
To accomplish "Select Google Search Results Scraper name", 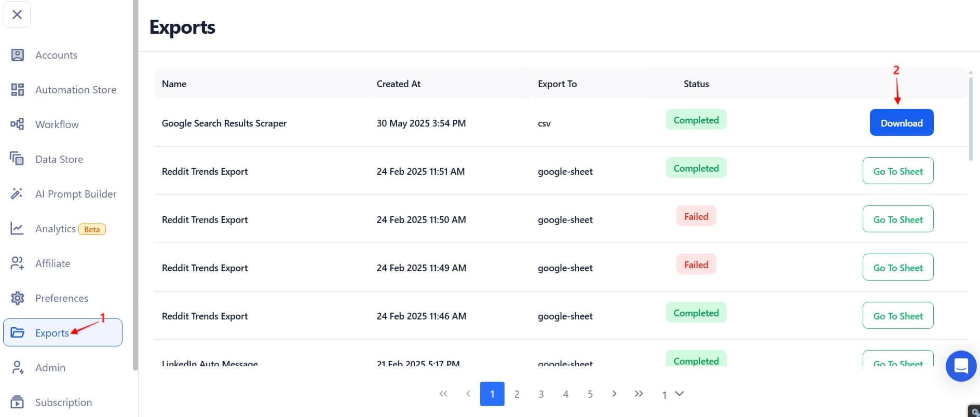I will point(224,123).
